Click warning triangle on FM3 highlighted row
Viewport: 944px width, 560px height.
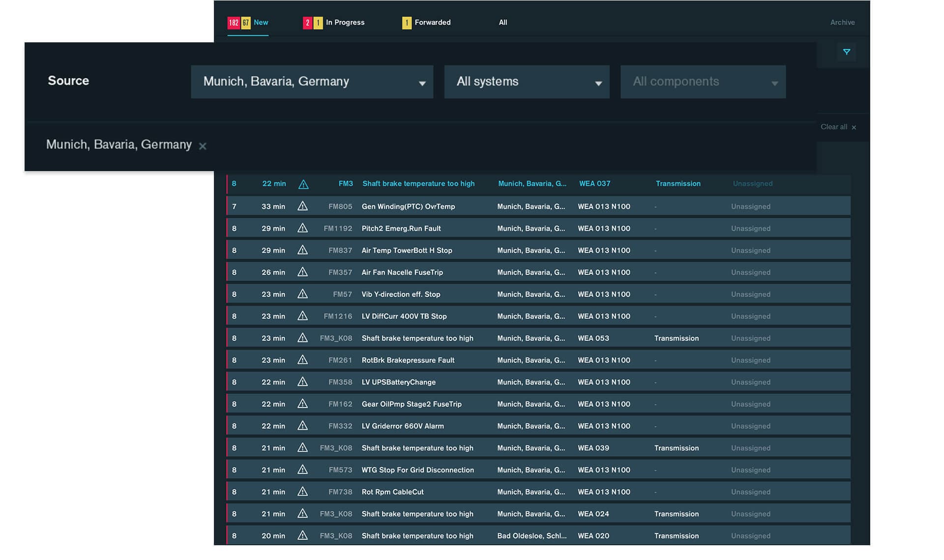pyautogui.click(x=303, y=184)
